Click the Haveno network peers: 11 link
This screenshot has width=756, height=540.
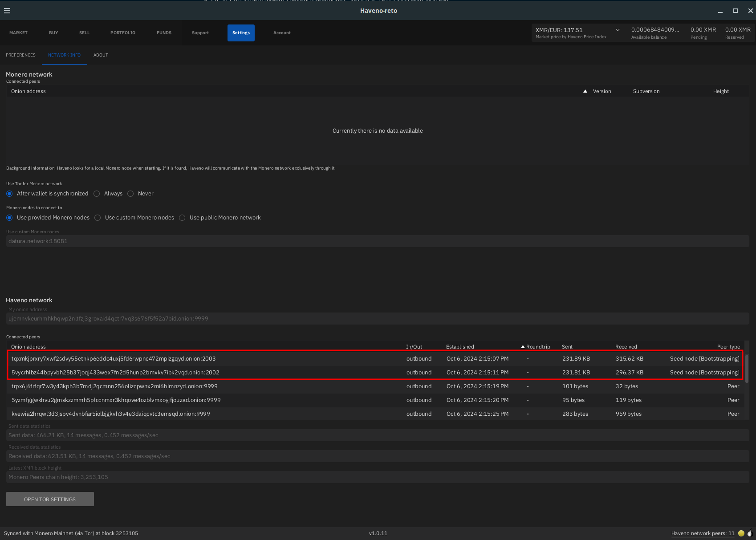pyautogui.click(x=703, y=533)
